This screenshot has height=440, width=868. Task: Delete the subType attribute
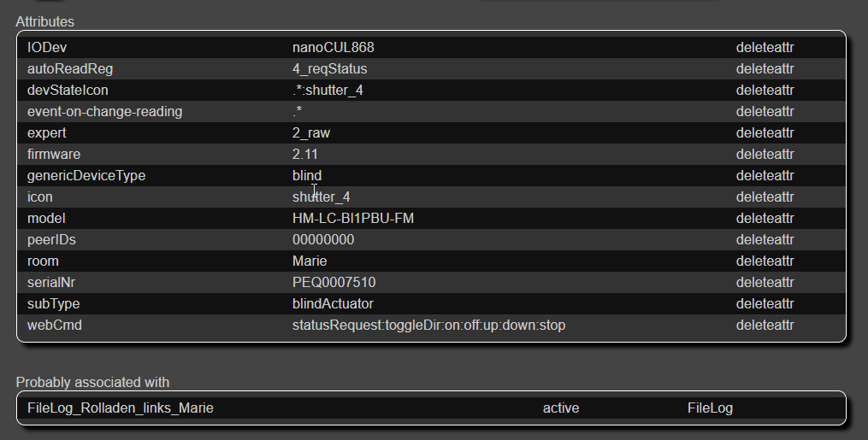click(765, 304)
